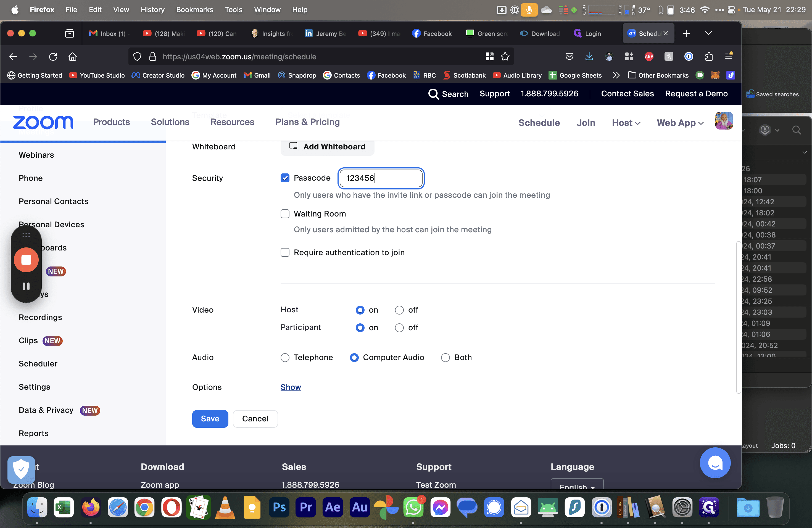Open the History menu in menu bar
Screen dimensions: 812x528
[152, 10]
